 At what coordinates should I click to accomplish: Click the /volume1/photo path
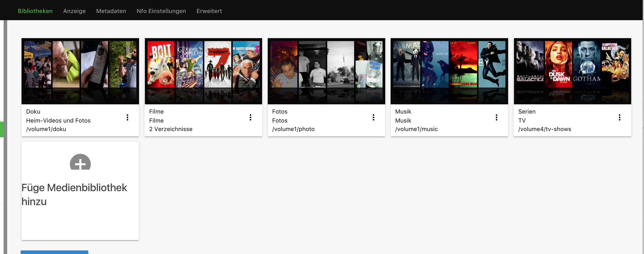293,129
